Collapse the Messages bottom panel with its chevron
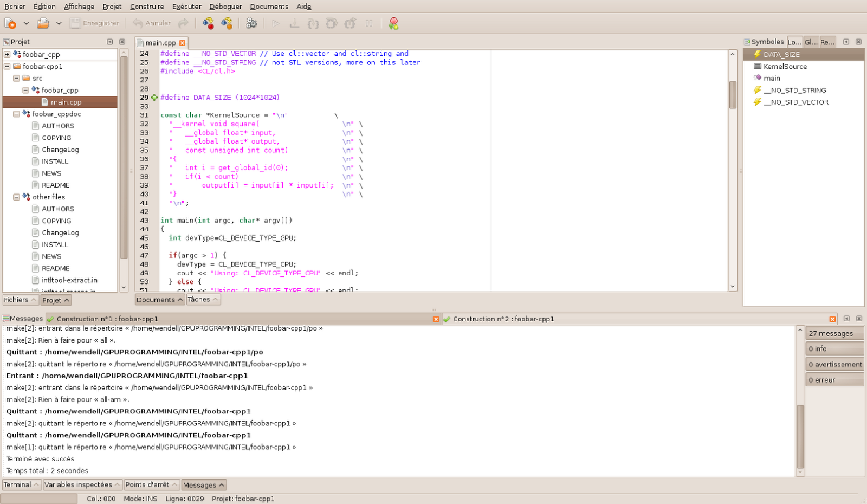The image size is (867, 504). tap(220, 484)
